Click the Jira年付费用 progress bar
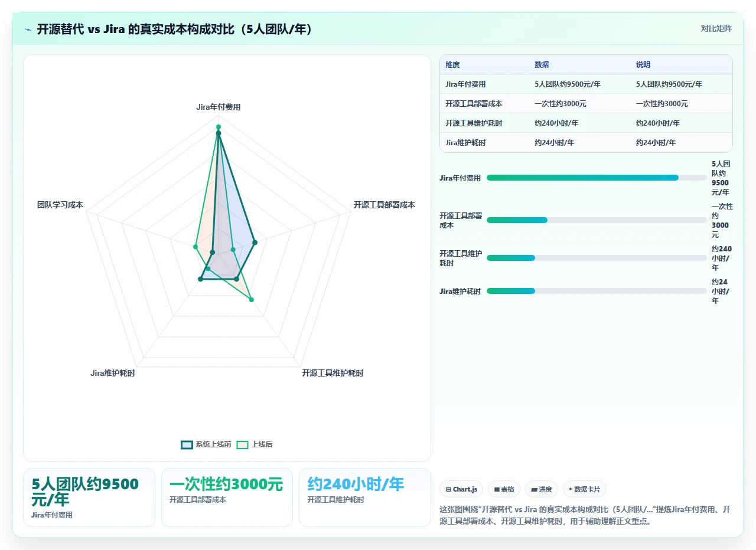The width and height of the screenshot is (756, 550). pos(597,178)
